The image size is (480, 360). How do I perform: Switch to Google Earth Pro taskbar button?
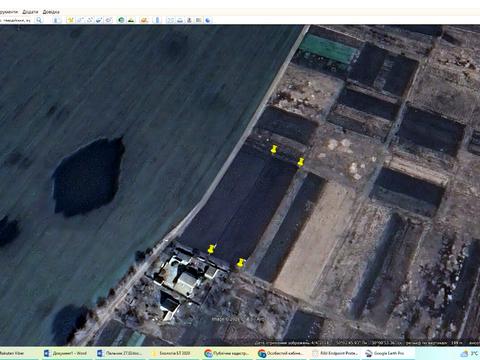[x=389, y=353]
